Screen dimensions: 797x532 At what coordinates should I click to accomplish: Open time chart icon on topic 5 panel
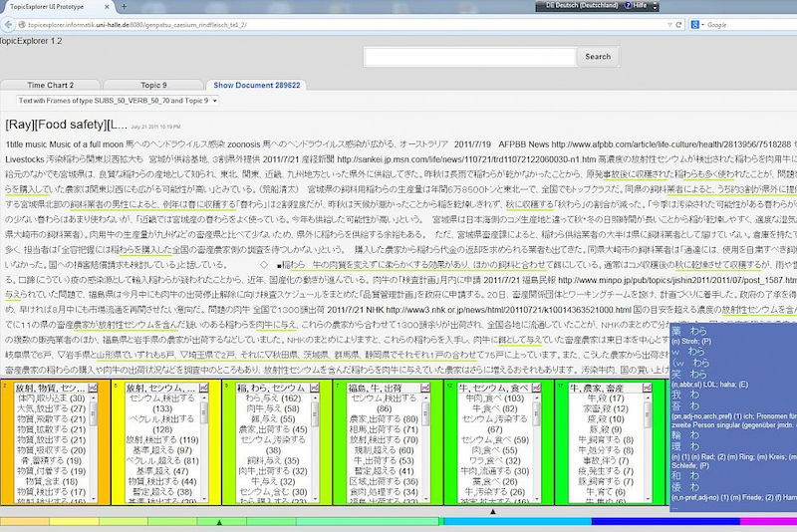pyautogui.click(x=203, y=386)
